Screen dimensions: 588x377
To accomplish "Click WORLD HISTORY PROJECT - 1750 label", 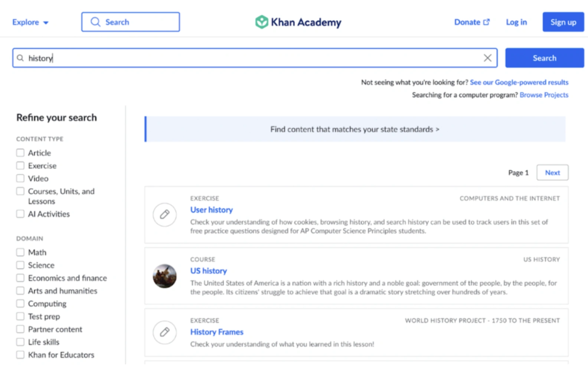I will click(483, 321).
